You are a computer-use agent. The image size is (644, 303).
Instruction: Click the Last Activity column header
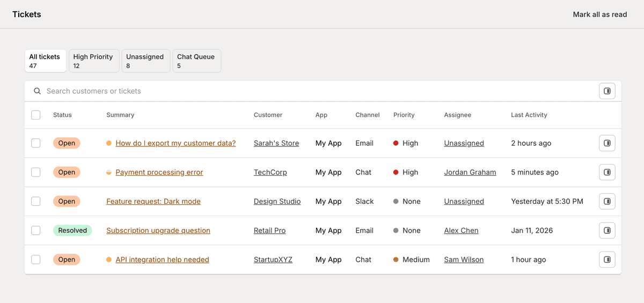pos(529,115)
